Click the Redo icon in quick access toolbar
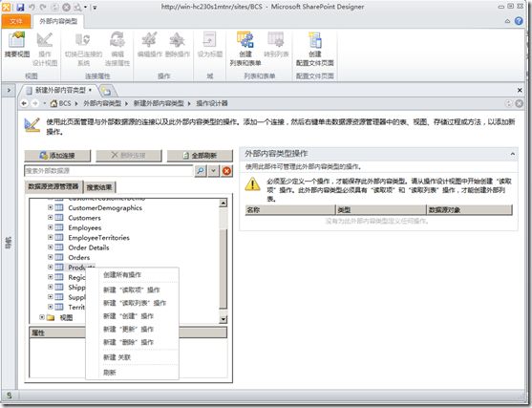The height and width of the screenshot is (408, 532). point(43,7)
